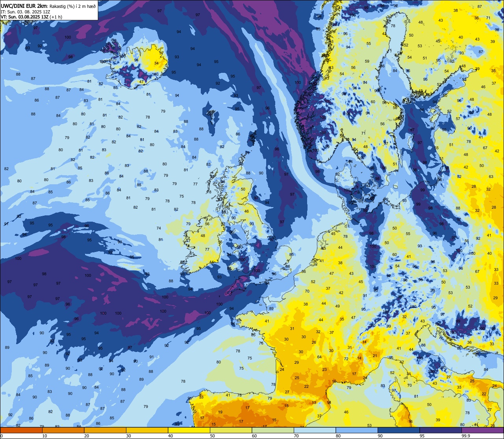The height and width of the screenshot is (439, 504).
Task: Click the legend tick label '95'
Action: [x=422, y=436]
